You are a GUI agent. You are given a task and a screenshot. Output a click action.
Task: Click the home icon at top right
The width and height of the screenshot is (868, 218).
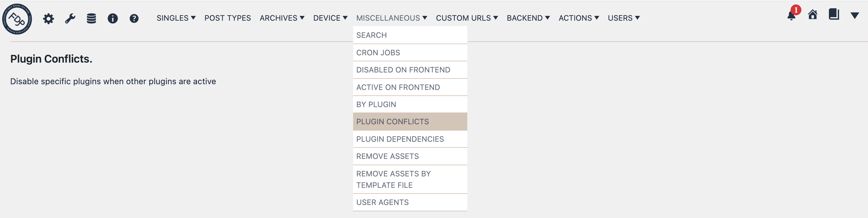pyautogui.click(x=813, y=15)
